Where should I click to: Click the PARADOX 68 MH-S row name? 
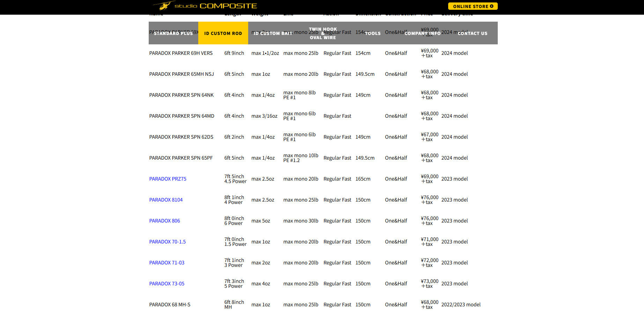pos(170,305)
